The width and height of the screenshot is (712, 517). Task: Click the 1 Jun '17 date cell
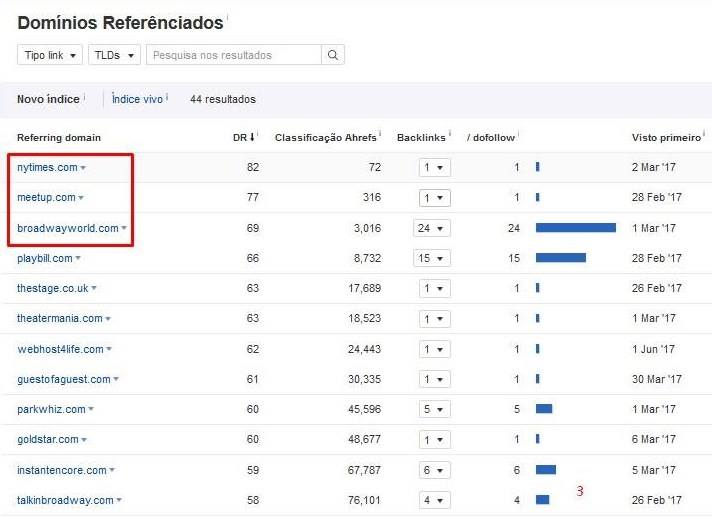pyautogui.click(x=653, y=349)
